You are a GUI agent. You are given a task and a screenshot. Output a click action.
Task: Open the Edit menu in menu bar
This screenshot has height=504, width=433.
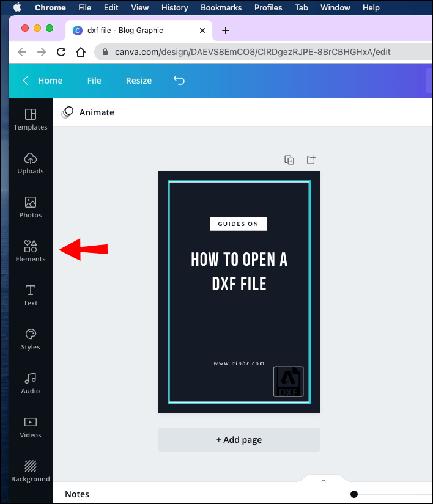coord(111,7)
